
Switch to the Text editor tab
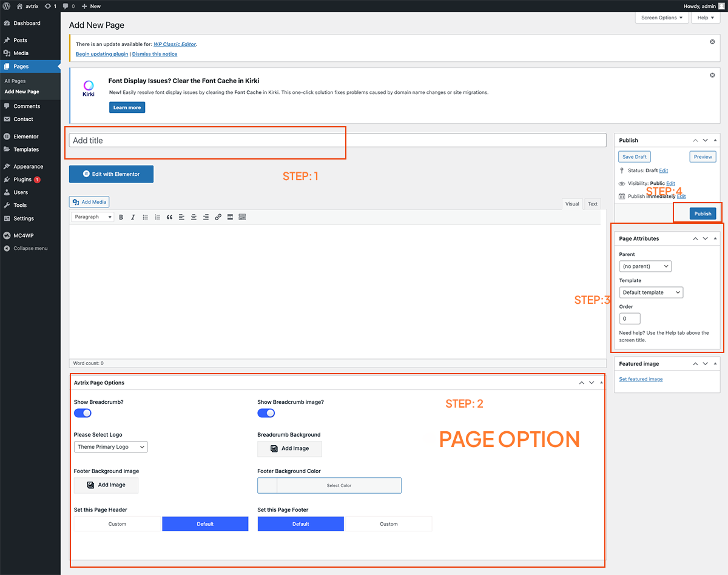[592, 204]
